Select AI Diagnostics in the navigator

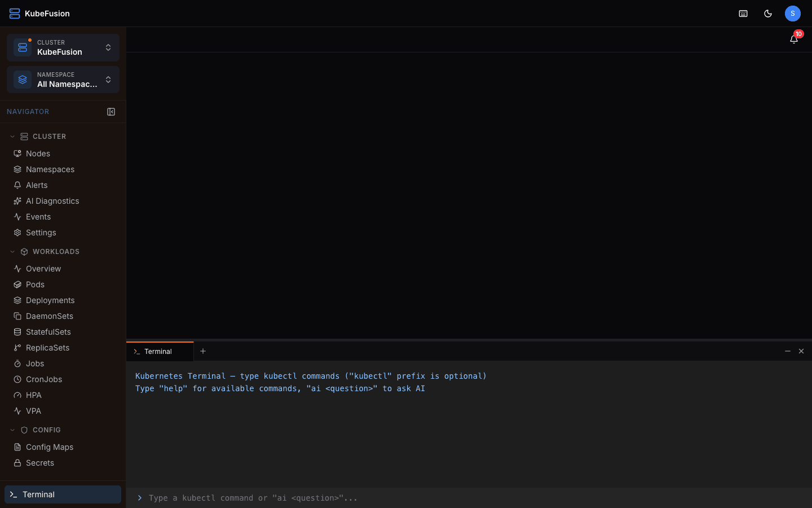pyautogui.click(x=52, y=200)
